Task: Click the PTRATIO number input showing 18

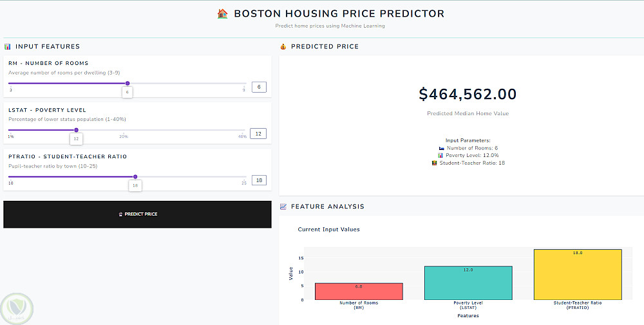Action: [258, 180]
